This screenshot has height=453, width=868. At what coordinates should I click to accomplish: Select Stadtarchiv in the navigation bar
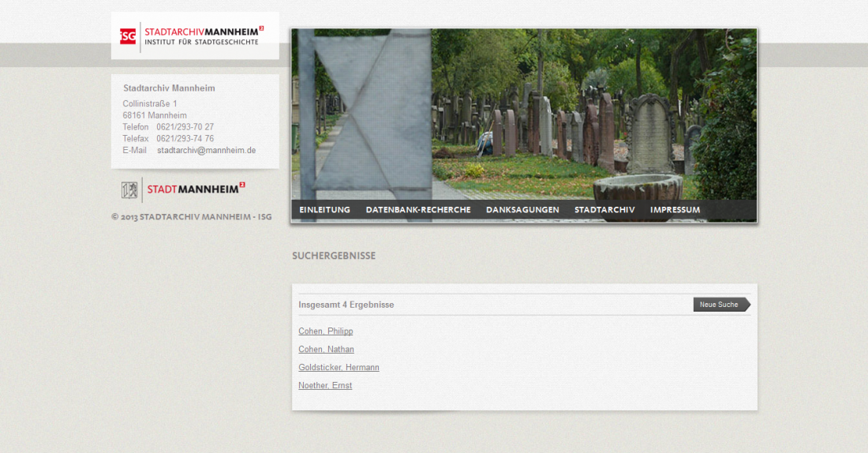604,210
